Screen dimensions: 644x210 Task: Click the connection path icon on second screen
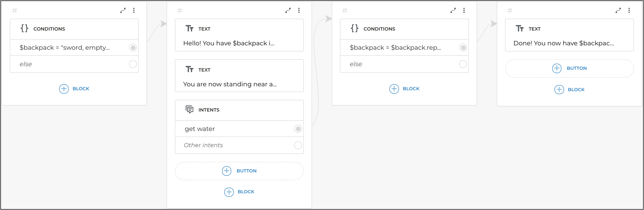click(288, 10)
